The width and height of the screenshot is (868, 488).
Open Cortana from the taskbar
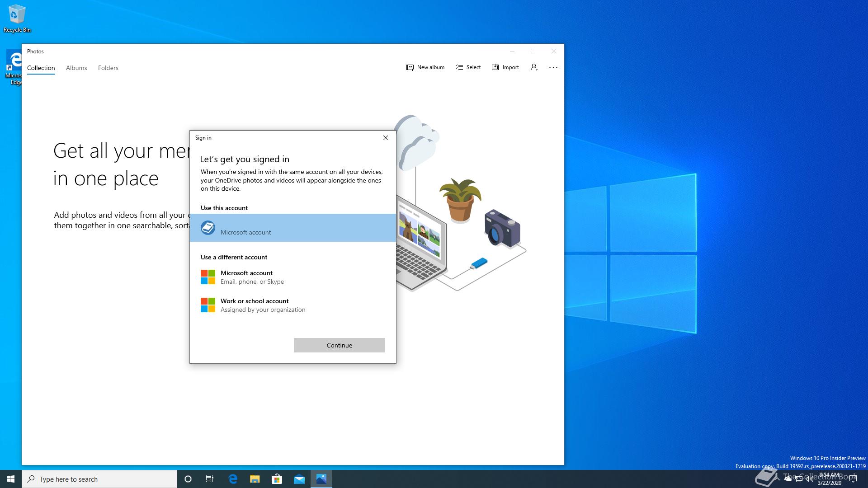click(x=188, y=479)
